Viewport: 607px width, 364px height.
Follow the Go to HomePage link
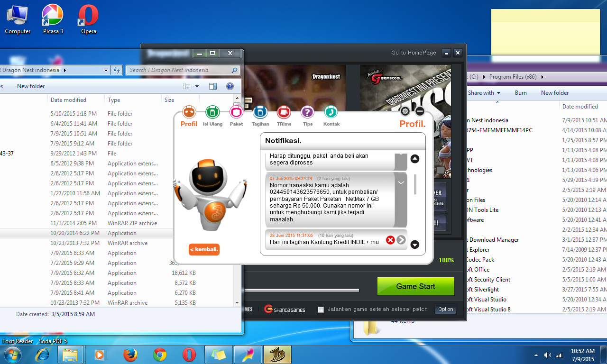click(x=414, y=53)
